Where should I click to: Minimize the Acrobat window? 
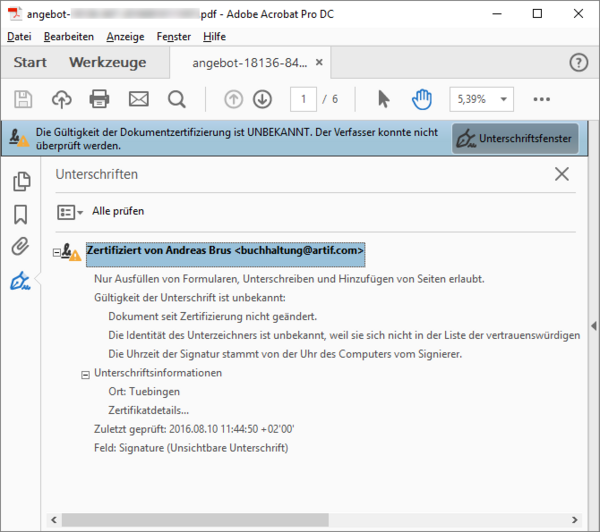[x=497, y=14]
